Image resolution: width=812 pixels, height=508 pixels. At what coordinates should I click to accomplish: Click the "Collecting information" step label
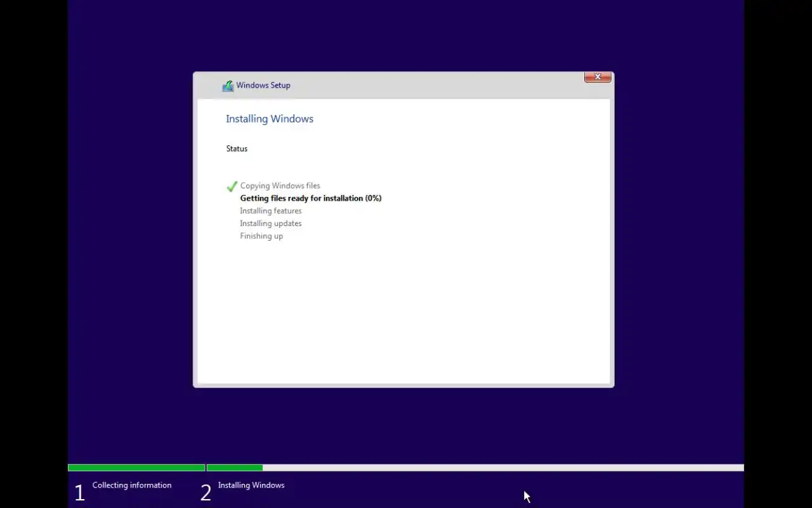[132, 485]
